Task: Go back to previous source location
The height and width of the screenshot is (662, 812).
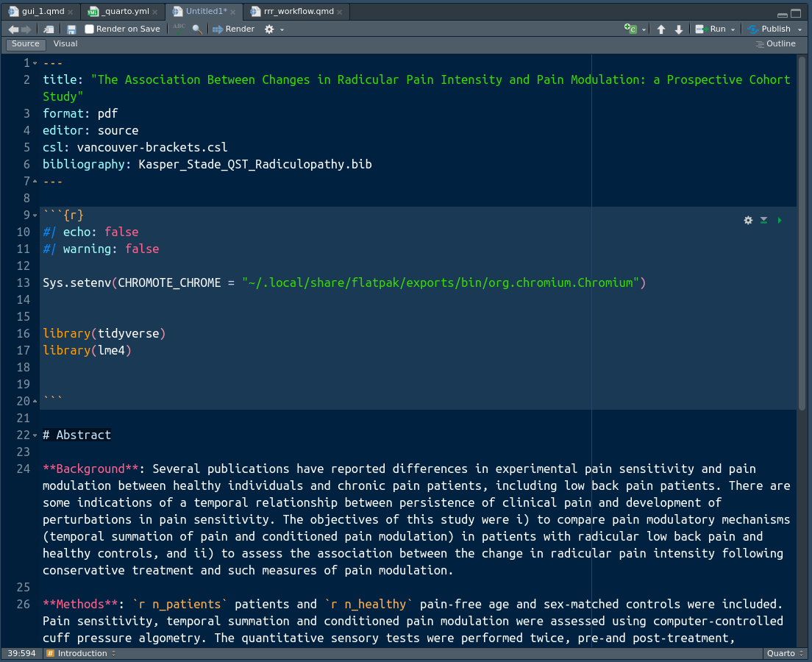Action: point(13,29)
